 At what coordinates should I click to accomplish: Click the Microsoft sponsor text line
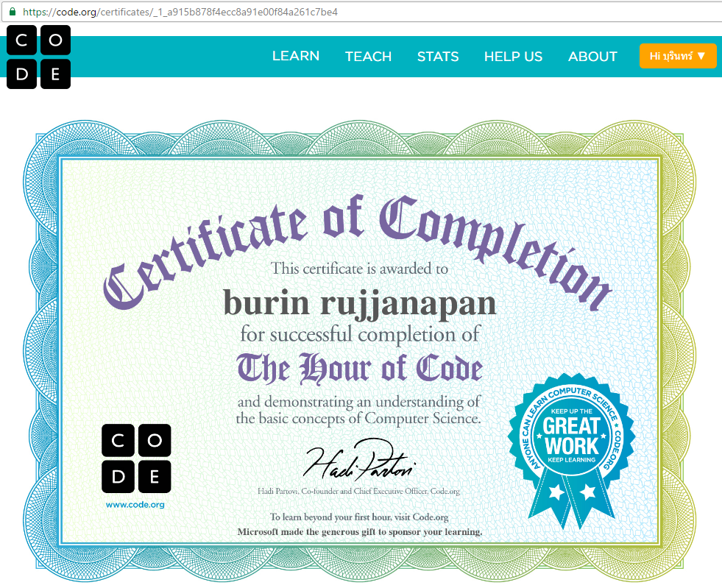[359, 531]
